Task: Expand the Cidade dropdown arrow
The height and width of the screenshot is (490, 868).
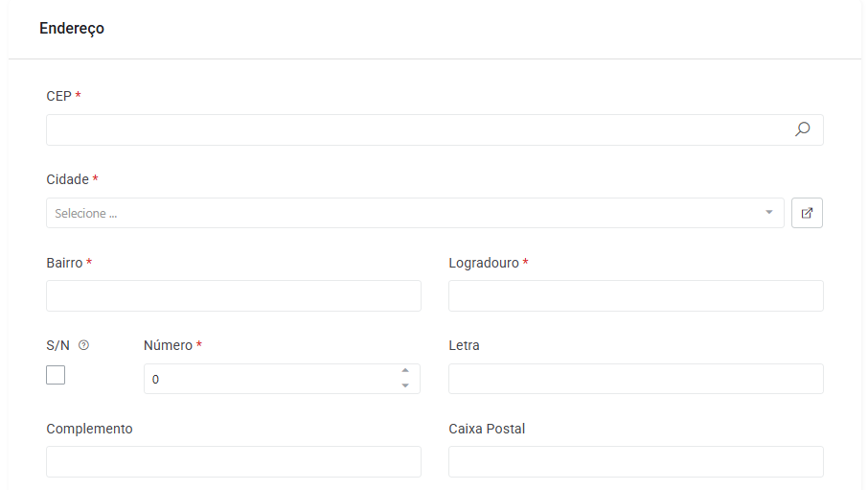Action: point(769,213)
